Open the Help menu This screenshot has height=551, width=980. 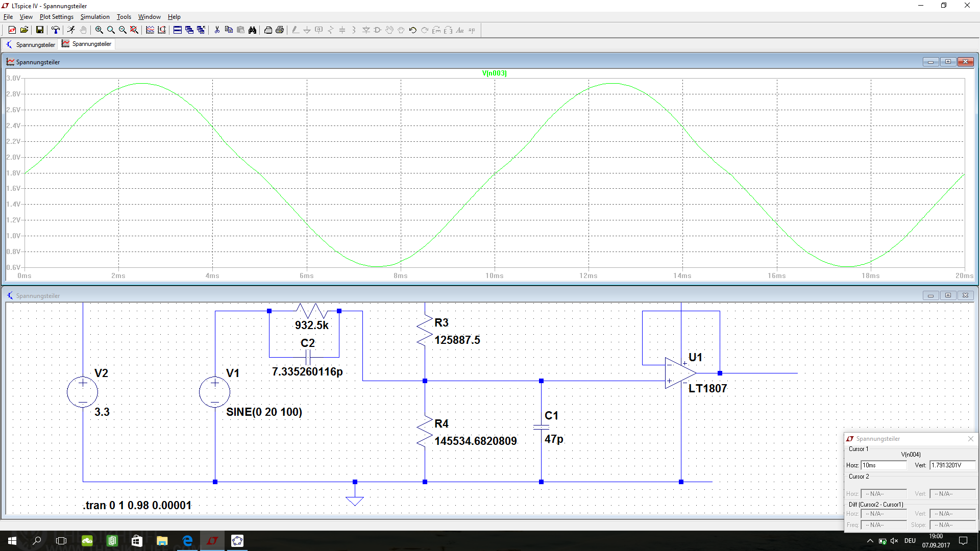[174, 17]
